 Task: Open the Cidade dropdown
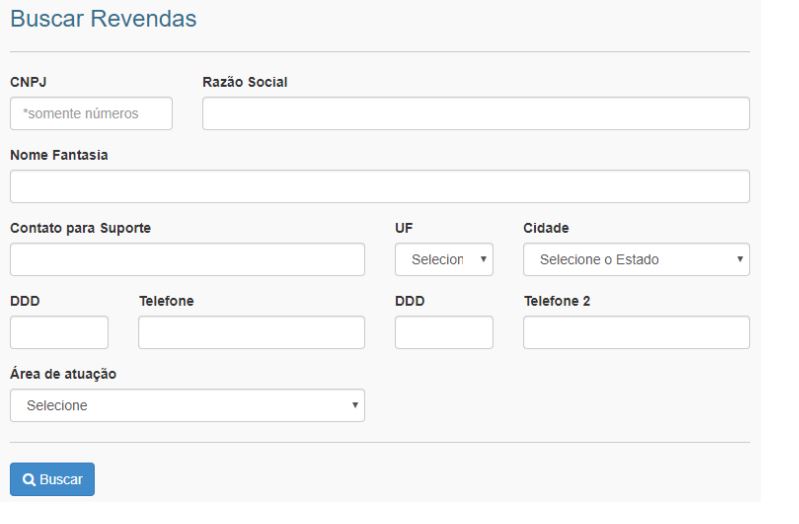coord(635,260)
